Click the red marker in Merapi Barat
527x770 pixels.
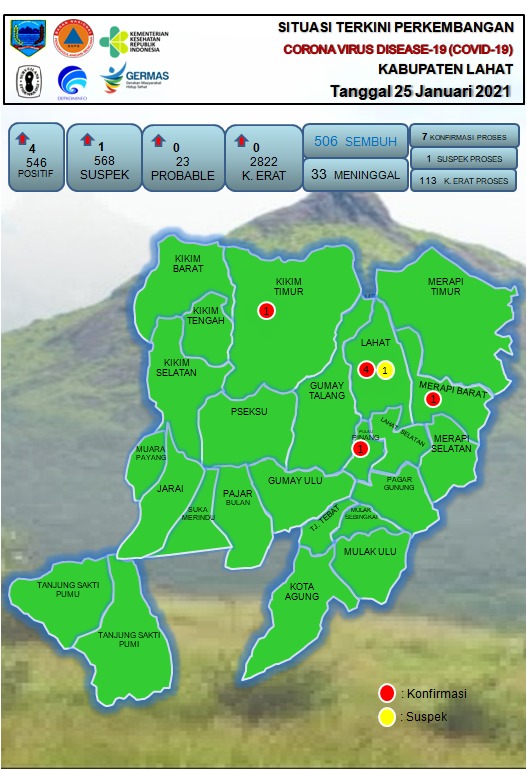tap(433, 399)
